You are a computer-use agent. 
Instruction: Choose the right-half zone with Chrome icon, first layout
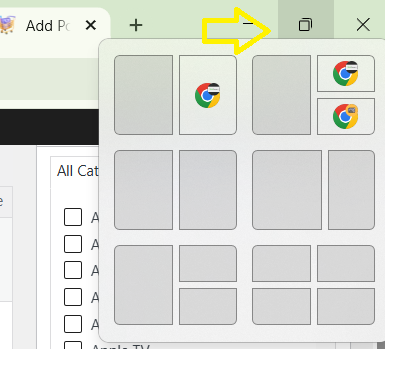click(x=208, y=95)
